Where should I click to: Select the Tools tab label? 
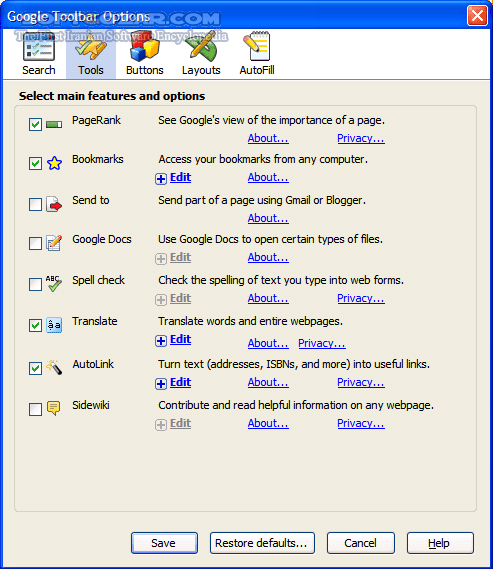91,70
